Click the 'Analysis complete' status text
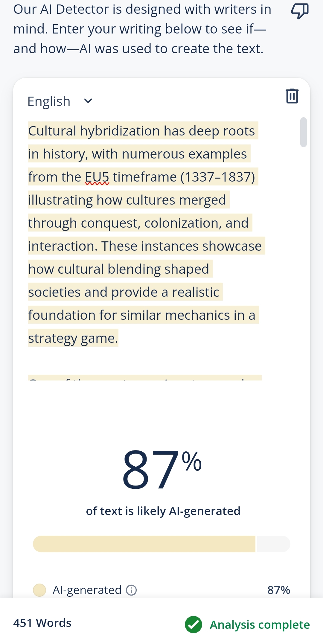323x644 pixels. 260,625
